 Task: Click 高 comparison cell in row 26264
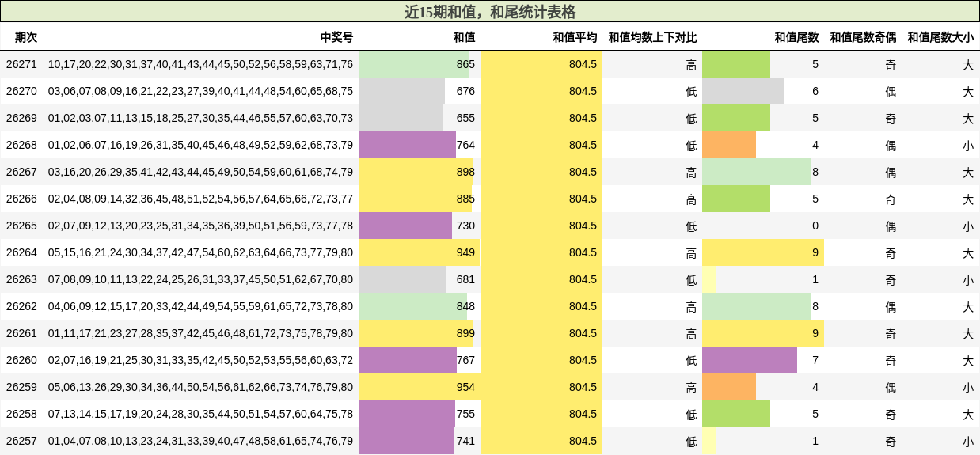pos(652,252)
